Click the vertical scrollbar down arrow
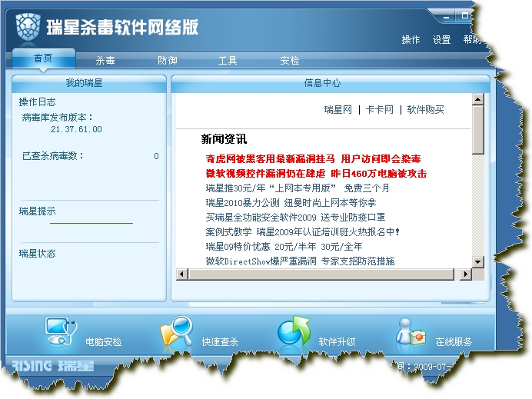532x399 pixels. coord(478,261)
